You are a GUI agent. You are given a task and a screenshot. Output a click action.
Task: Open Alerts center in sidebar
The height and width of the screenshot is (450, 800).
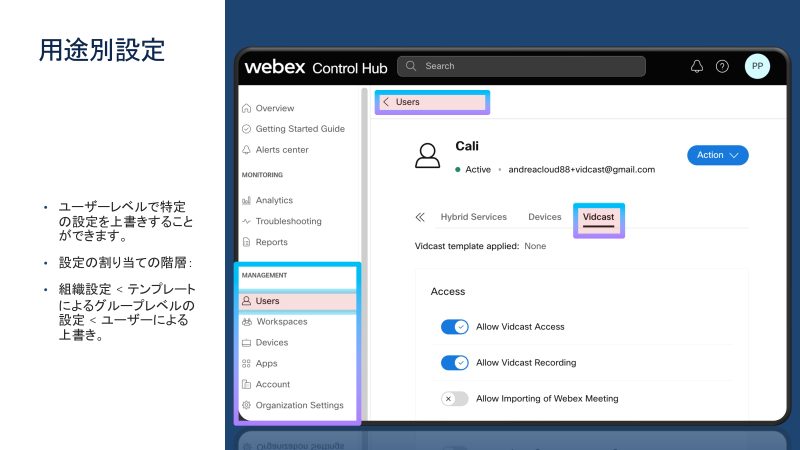click(x=281, y=150)
